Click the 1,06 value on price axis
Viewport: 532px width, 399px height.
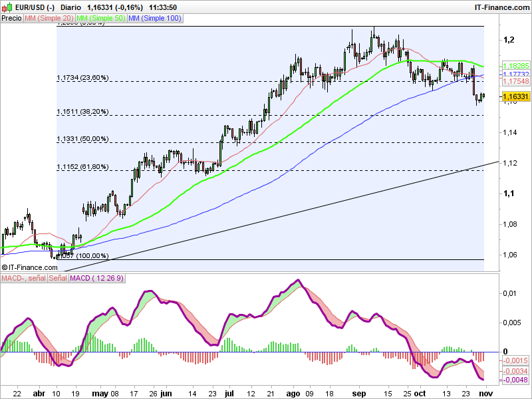point(510,255)
